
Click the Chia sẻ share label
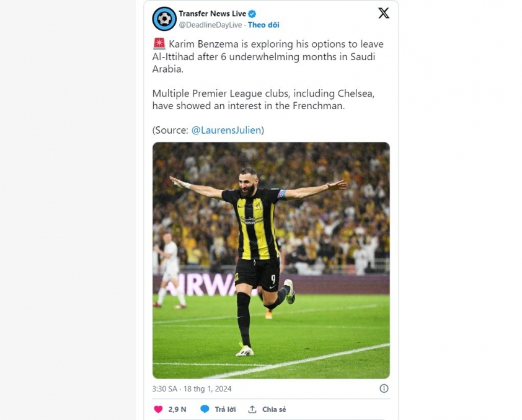point(274,409)
